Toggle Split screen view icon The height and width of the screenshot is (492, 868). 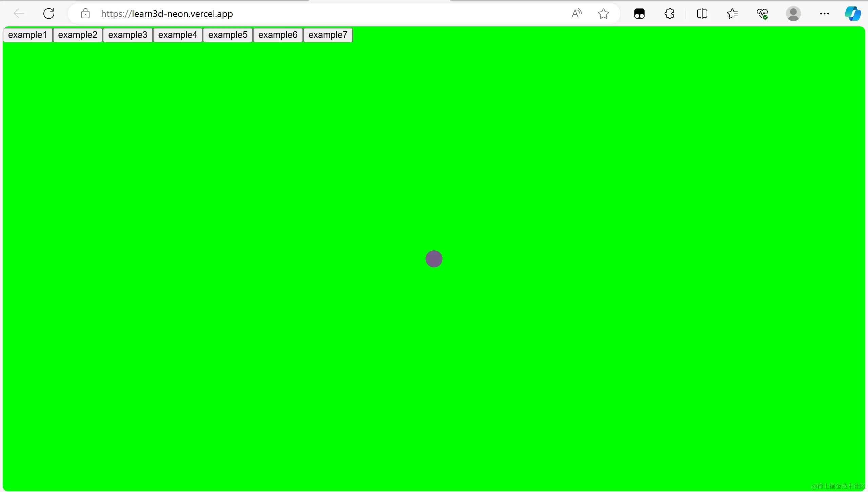[702, 14]
